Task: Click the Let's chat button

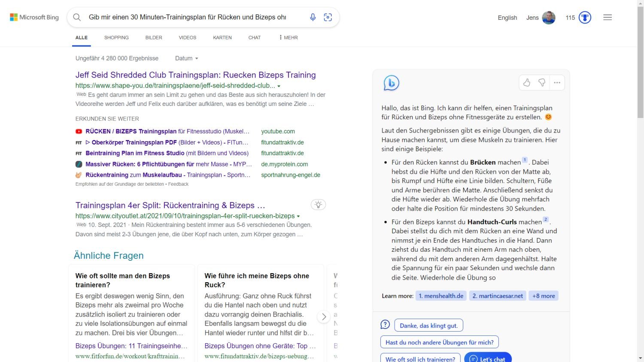Action: (488, 359)
